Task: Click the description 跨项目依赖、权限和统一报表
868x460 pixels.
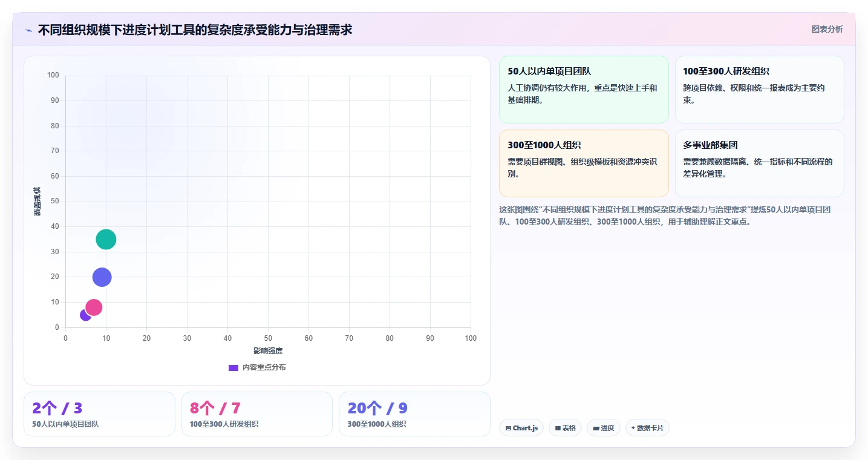Action: [754, 94]
